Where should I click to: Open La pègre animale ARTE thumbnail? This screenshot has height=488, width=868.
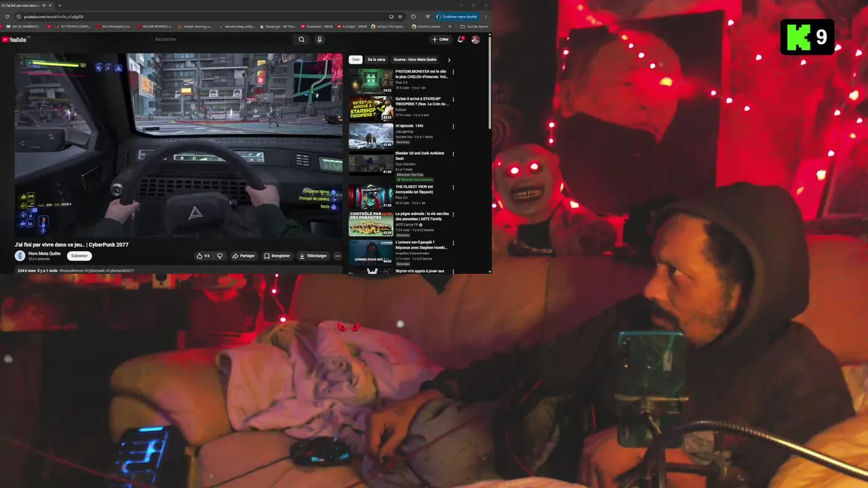371,224
